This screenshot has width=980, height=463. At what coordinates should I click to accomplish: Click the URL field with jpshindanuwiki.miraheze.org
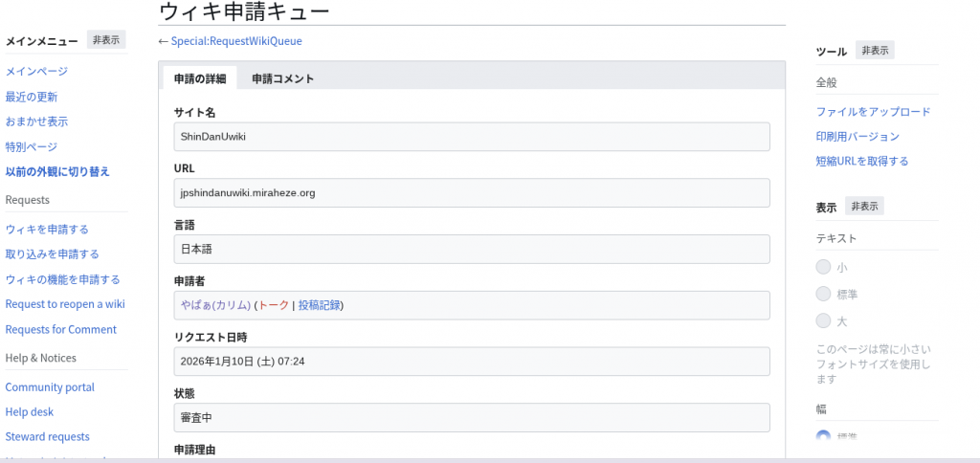472,192
